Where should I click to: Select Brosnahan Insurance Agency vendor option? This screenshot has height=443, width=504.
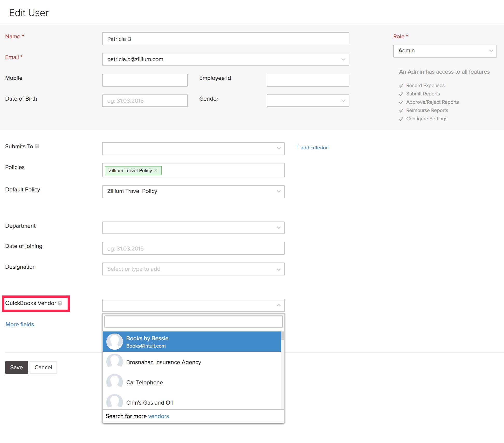[x=163, y=362]
